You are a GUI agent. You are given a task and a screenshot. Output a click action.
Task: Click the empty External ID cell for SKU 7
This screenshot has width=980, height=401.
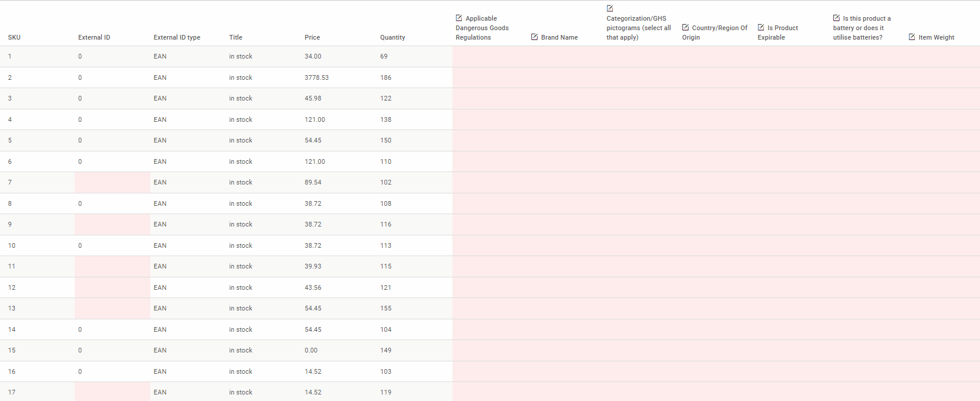click(113, 182)
